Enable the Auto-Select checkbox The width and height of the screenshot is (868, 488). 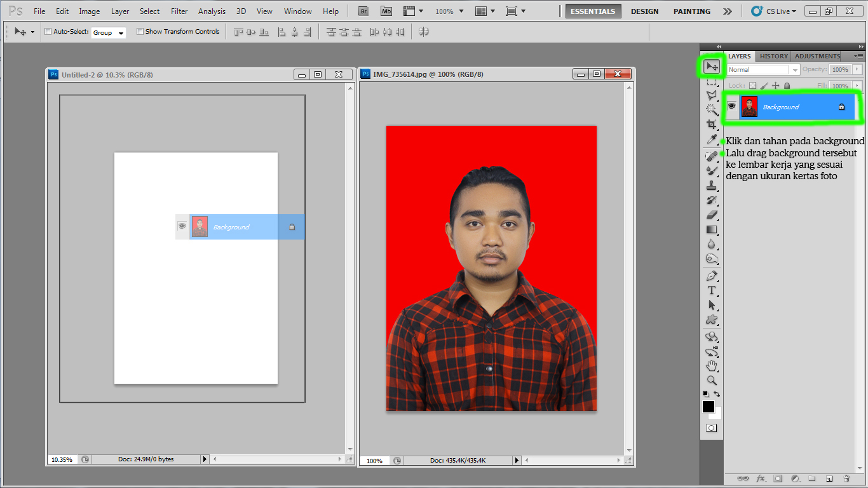[47, 31]
